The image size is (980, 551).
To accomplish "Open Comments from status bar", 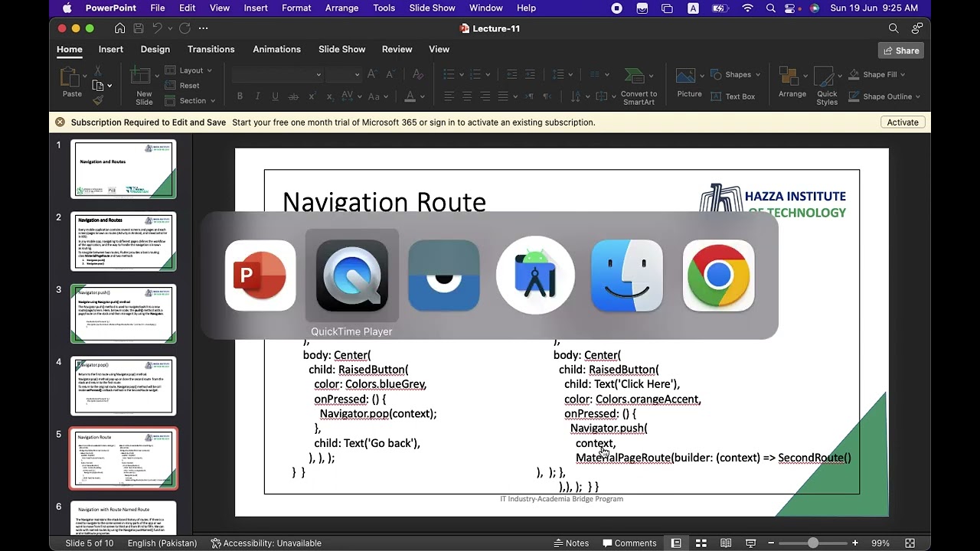I will (x=629, y=543).
